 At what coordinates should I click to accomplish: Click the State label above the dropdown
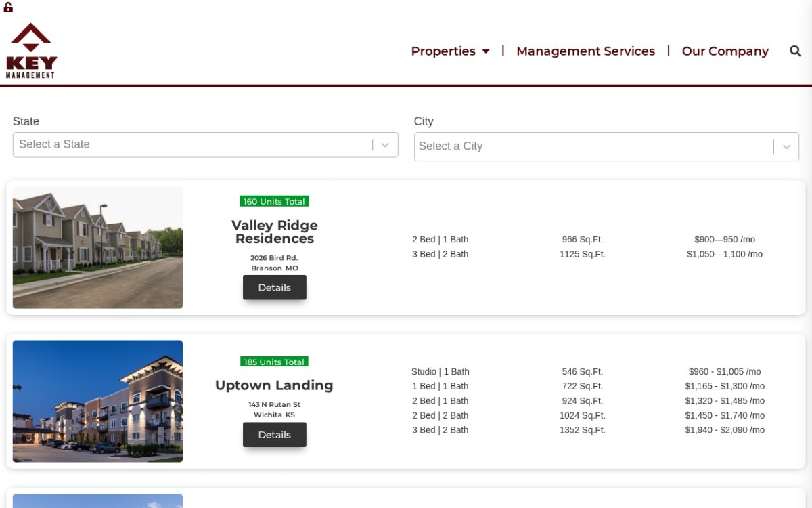tap(26, 121)
